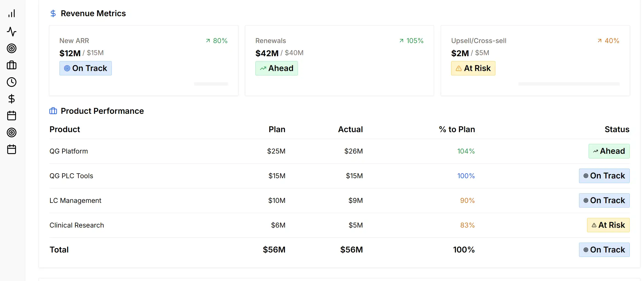This screenshot has height=281, width=644.
Task: Open the calendar icon directly below the sidebar dollar icon
Action: tap(12, 116)
